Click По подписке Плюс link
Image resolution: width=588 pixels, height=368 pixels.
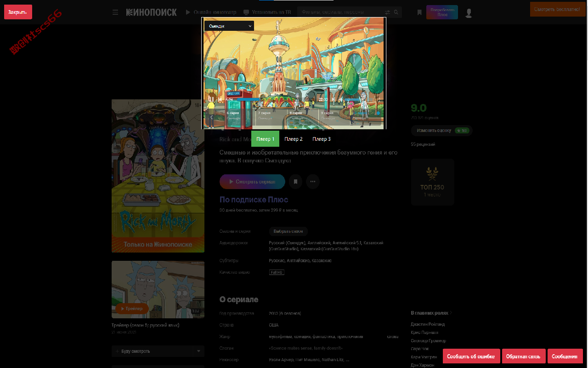[x=254, y=199]
